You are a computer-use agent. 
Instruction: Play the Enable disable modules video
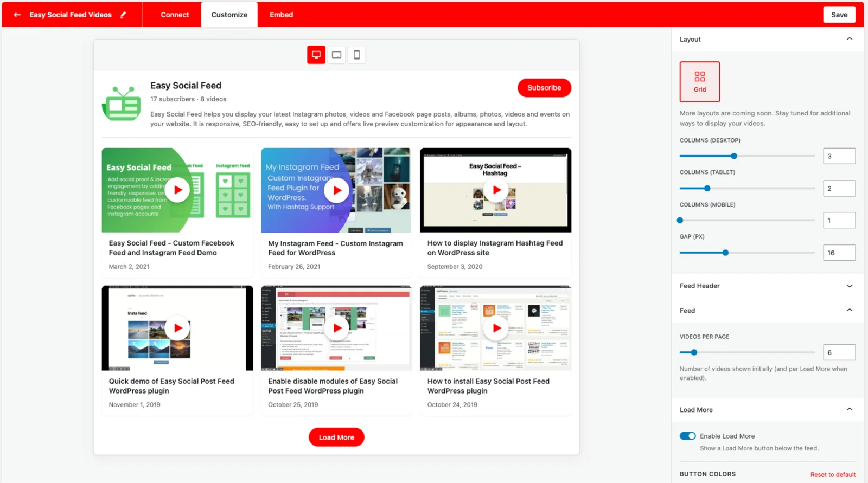pos(336,328)
